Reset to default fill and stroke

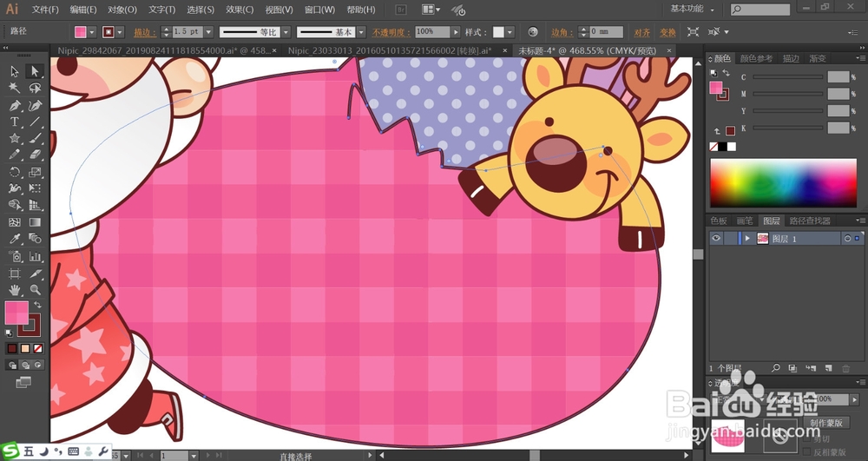coord(10,333)
